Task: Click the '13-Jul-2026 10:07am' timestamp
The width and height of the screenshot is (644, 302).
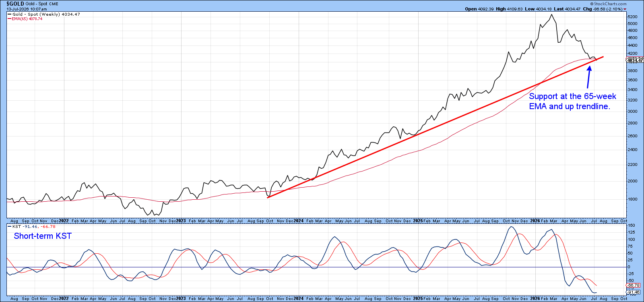Action: [x=27, y=9]
